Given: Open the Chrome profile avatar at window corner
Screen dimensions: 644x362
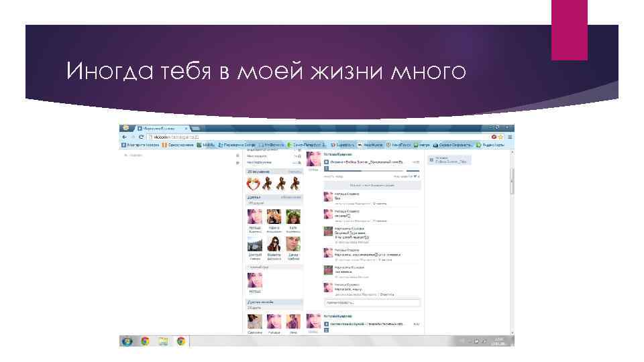Looking at the screenshot, I should coord(125,128).
